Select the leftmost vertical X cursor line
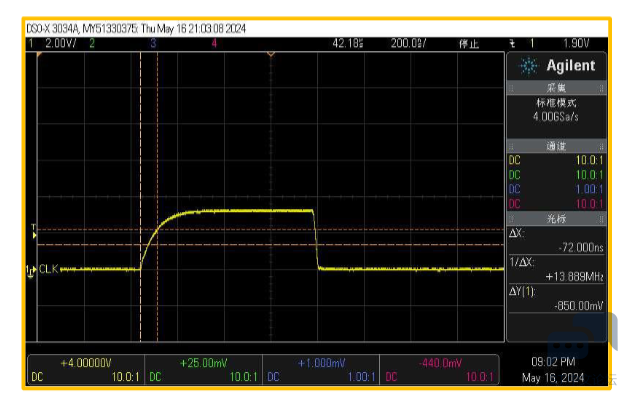Viewport: 626px width, 395px height. click(x=141, y=197)
